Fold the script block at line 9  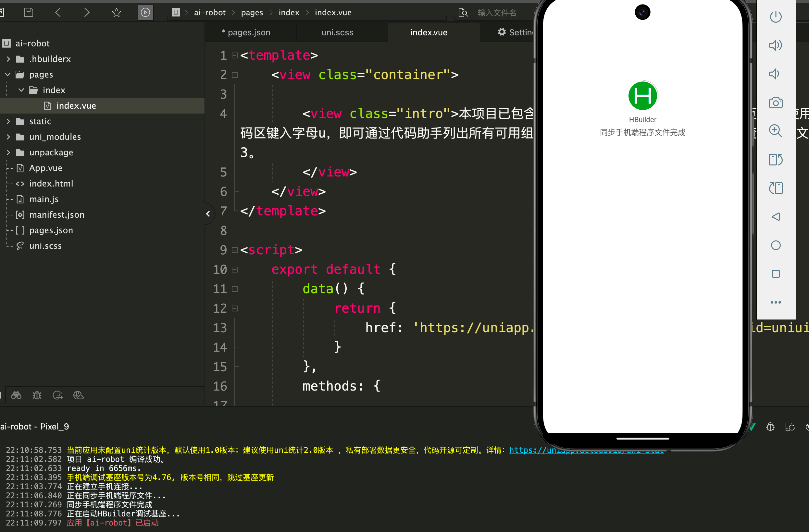(x=234, y=250)
